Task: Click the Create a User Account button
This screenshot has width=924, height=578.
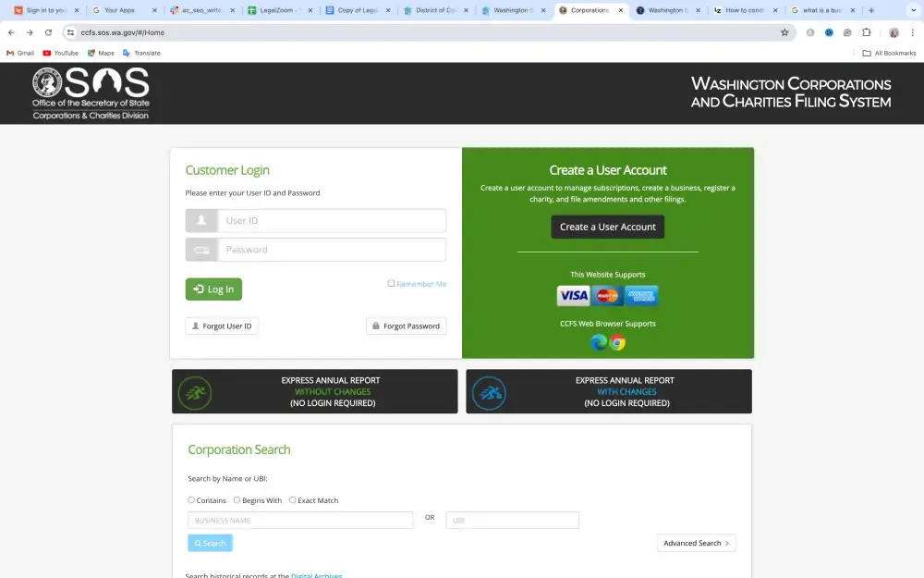Action: click(607, 227)
